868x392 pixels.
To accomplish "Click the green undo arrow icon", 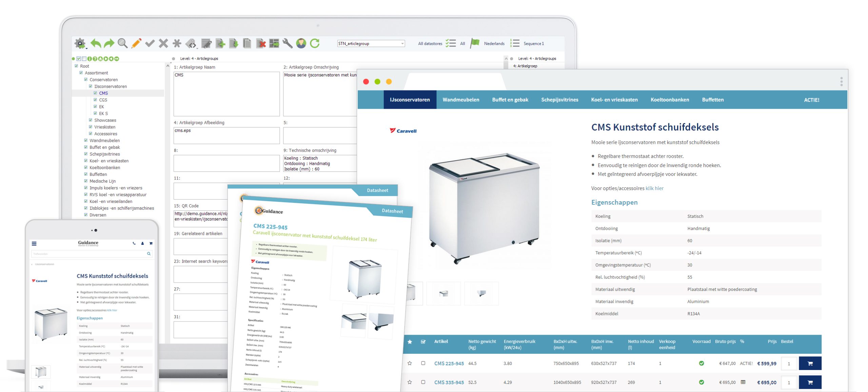I will click(96, 43).
